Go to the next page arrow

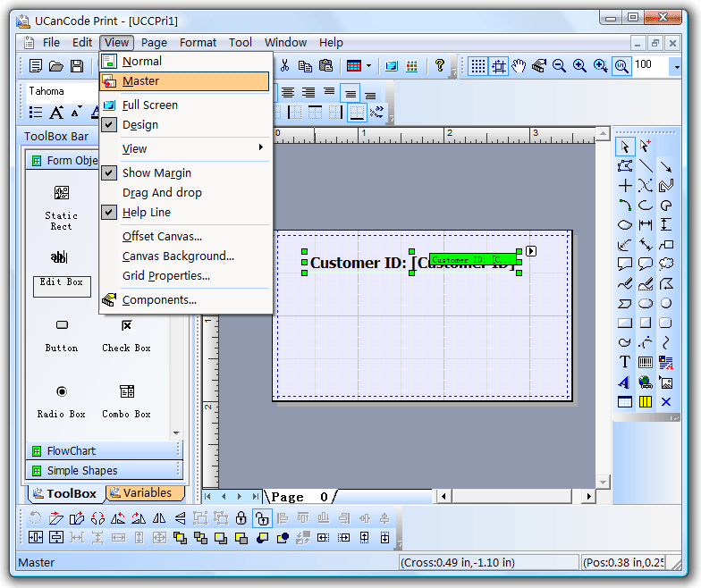click(240, 497)
